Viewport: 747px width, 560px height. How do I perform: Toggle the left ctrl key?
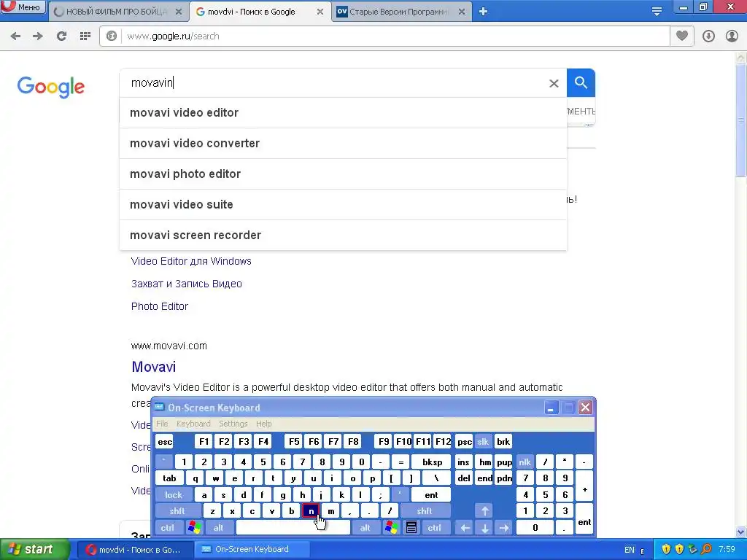(167, 528)
